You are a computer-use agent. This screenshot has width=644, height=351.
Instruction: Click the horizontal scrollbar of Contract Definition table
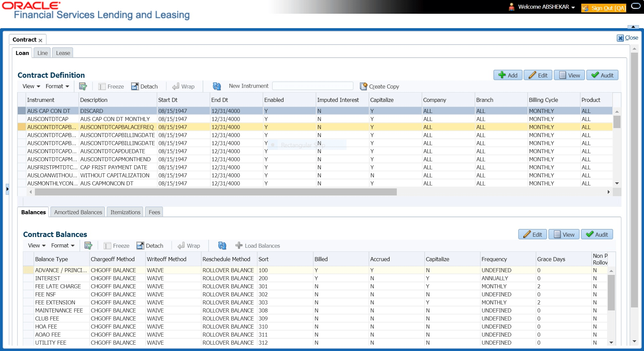point(216,192)
